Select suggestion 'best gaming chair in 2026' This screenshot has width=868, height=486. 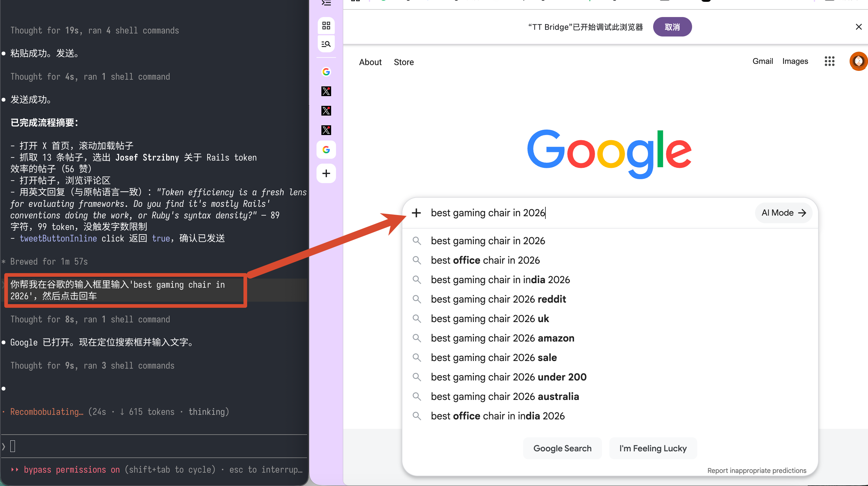tap(610, 241)
